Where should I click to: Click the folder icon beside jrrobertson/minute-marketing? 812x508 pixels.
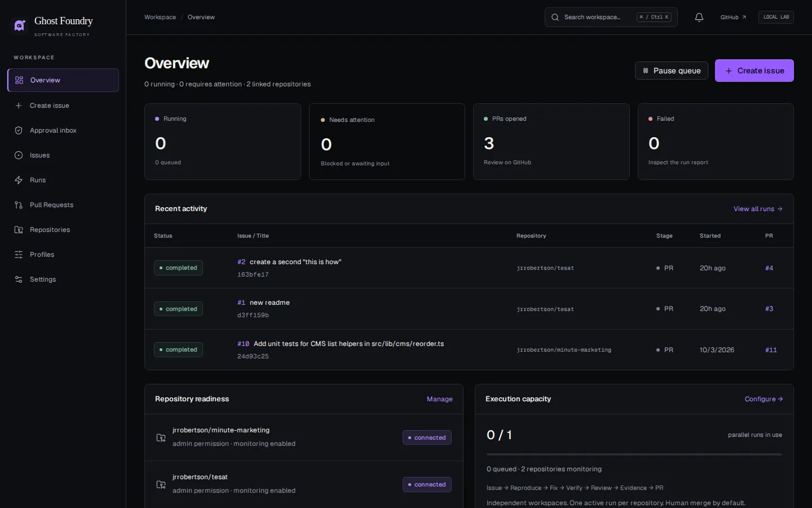(x=161, y=437)
